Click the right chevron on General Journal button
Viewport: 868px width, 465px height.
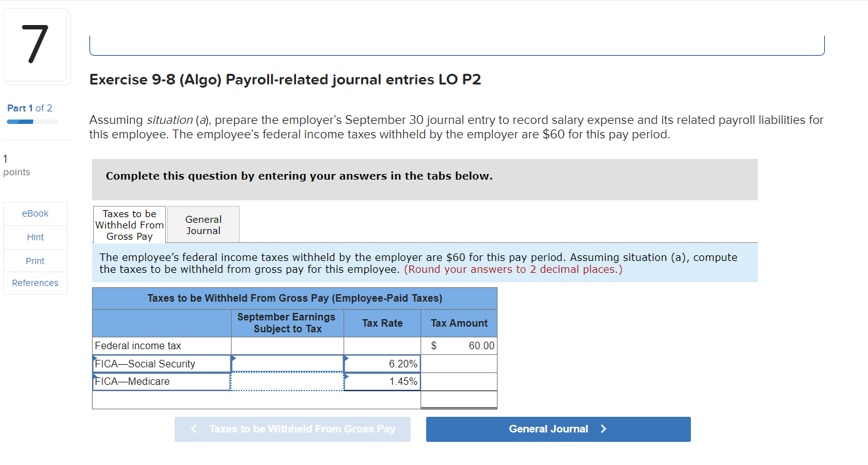(603, 429)
